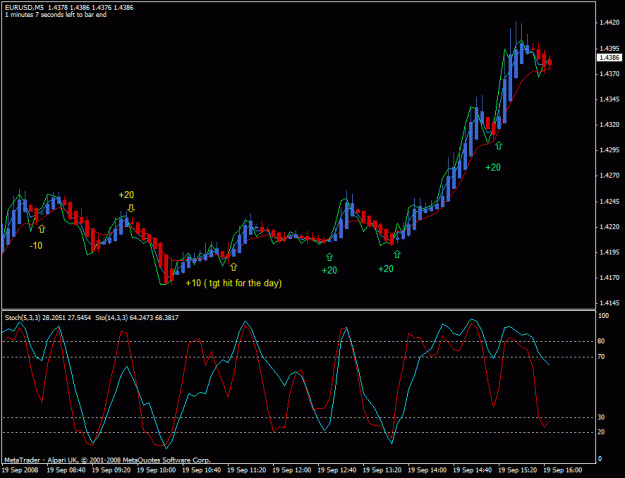Click the 1.4370 price scale label
Image resolution: width=625 pixels, height=478 pixels.
point(610,74)
